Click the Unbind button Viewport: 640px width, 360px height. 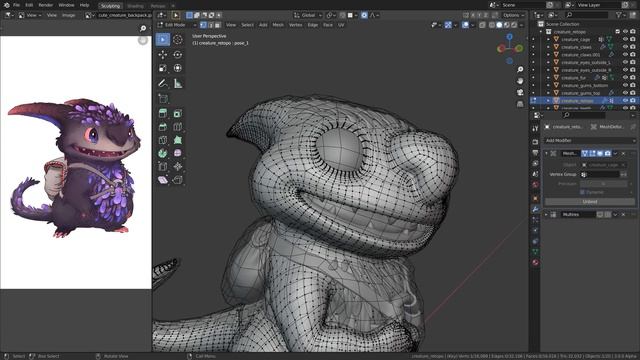590,202
